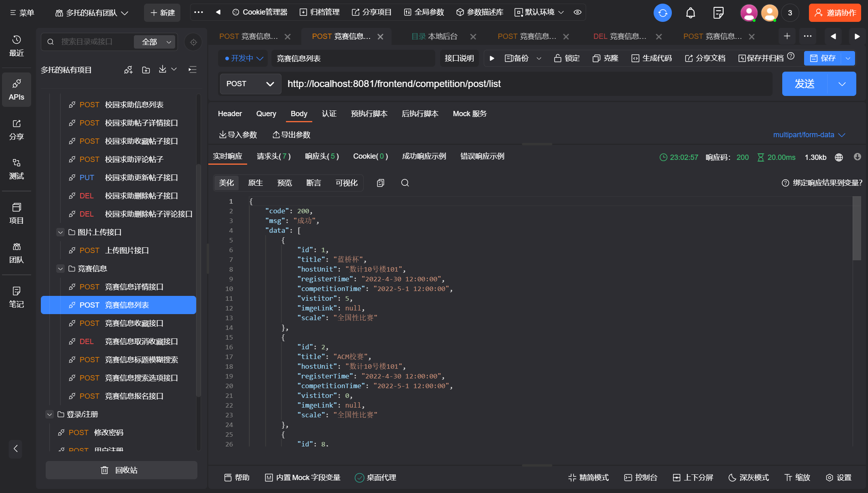The height and width of the screenshot is (493, 868).
Task: Open the 响应头 tab
Action: point(322,156)
